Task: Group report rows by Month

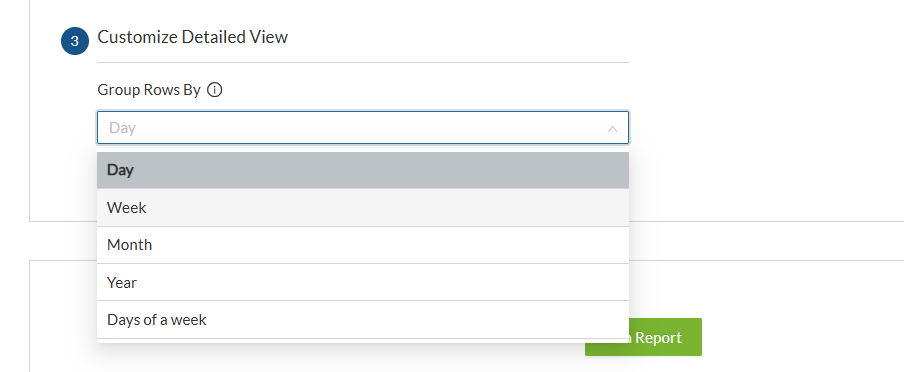Action: [x=363, y=245]
